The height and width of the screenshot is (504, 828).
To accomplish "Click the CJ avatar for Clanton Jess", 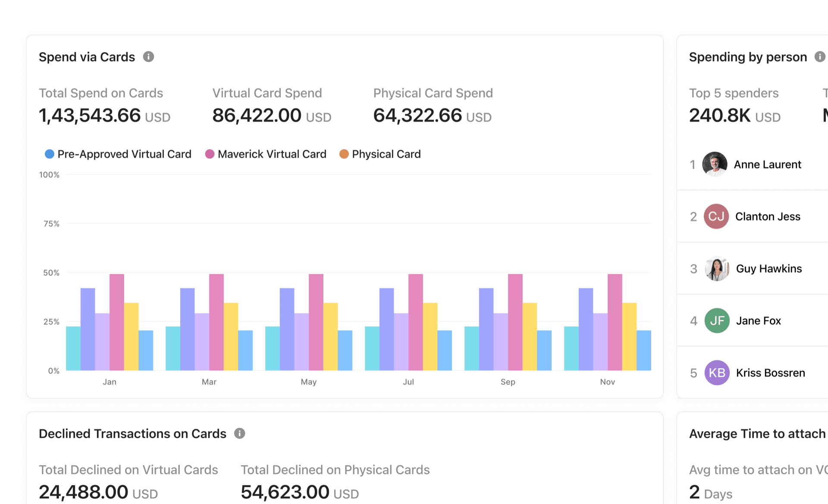I will pos(716,216).
